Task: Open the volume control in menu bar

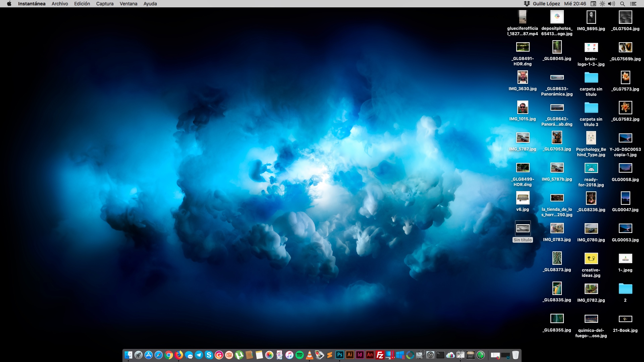Action: [x=611, y=4]
